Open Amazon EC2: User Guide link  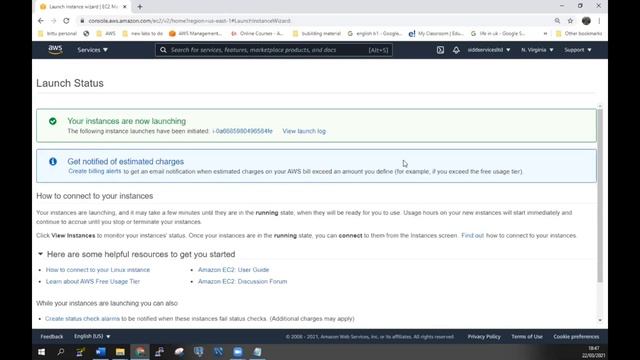pos(233,270)
